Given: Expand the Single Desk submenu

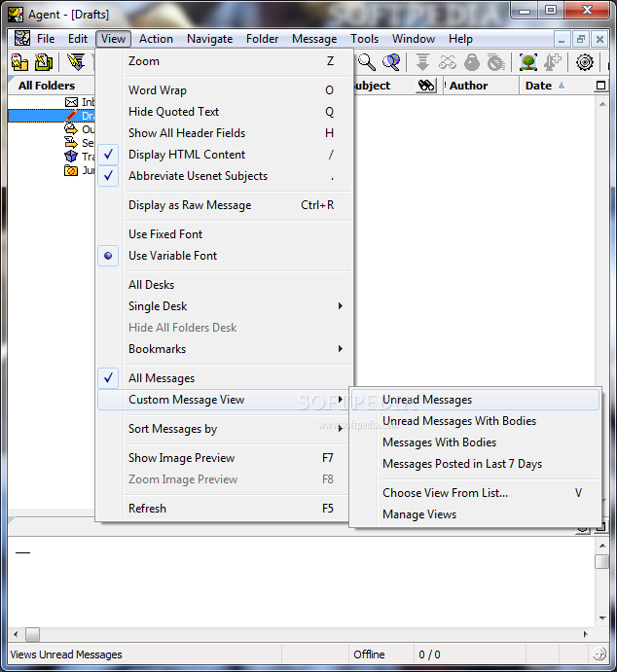Looking at the screenshot, I should tap(224, 306).
